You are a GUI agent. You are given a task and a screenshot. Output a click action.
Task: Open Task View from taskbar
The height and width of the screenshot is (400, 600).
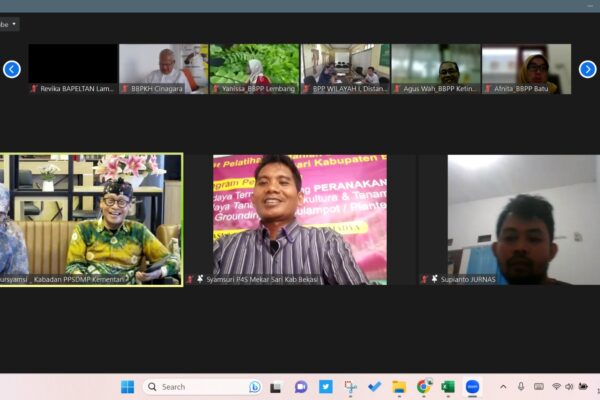point(276,387)
